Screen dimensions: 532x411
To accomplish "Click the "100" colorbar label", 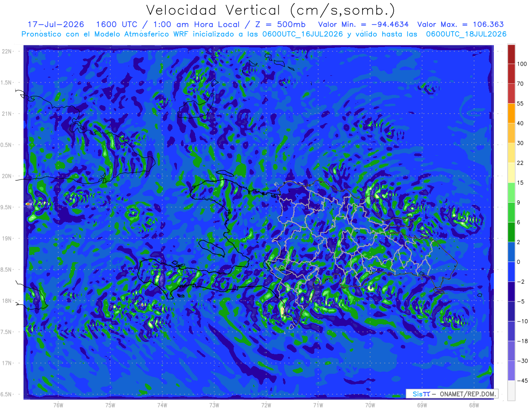I will (x=522, y=64).
